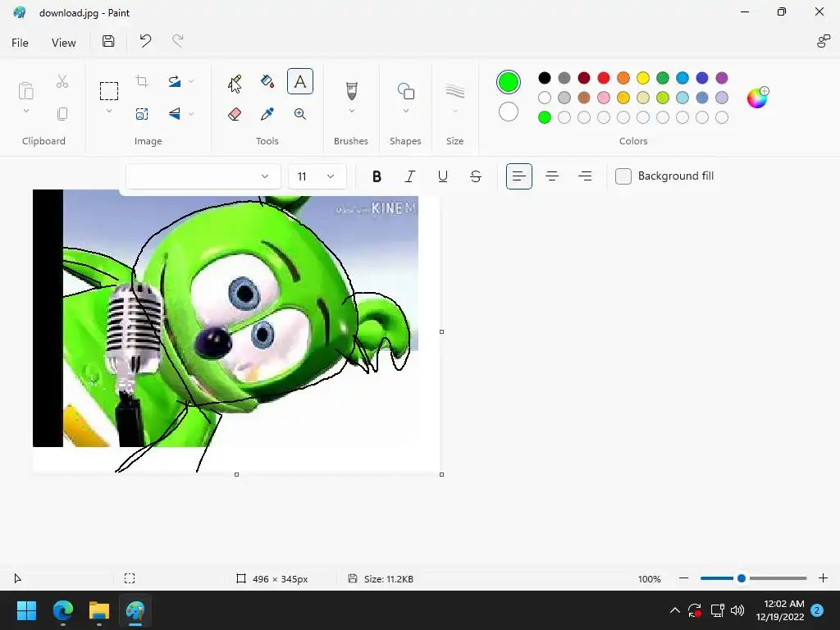This screenshot has width=840, height=630.
Task: Zoom out with the minus button
Action: [x=683, y=578]
